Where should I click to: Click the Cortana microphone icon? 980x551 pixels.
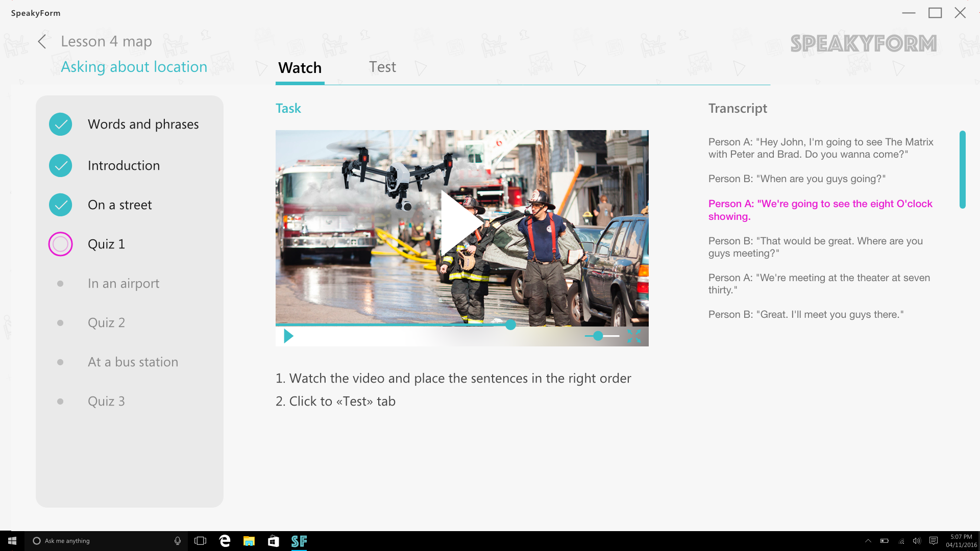coord(177,541)
